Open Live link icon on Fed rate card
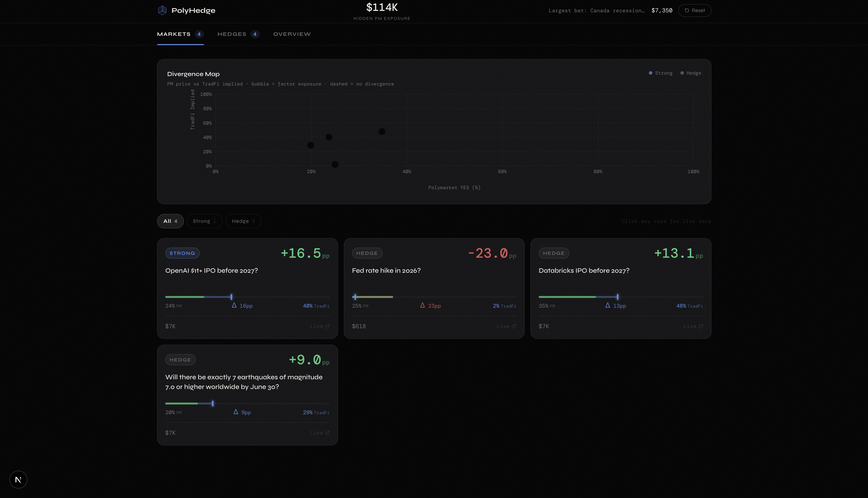 pos(514,326)
